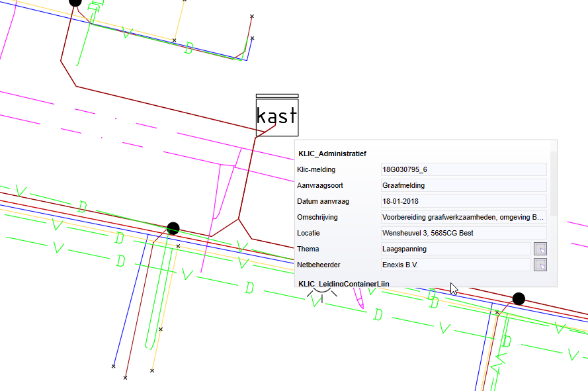Click the black node at the top-left edge

point(75,2)
